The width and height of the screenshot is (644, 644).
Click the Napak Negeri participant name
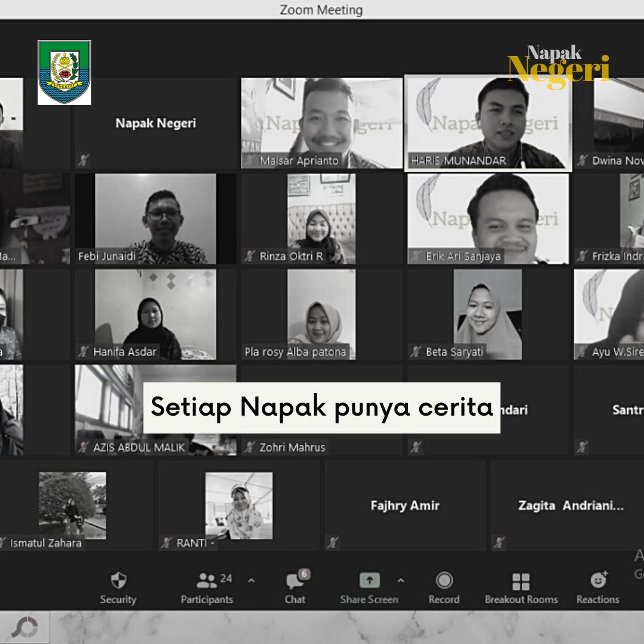[x=156, y=123]
